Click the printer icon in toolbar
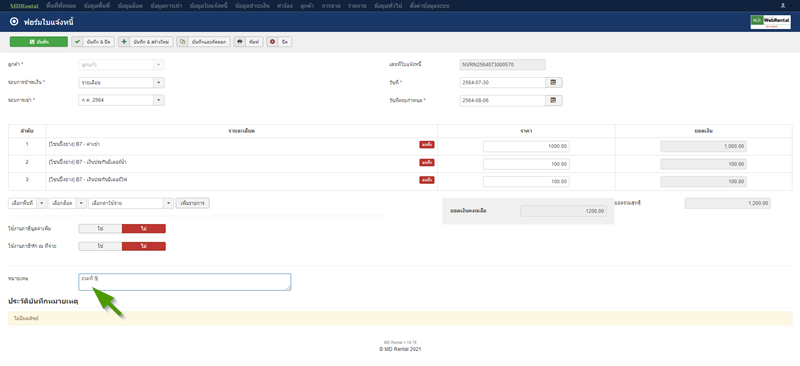 point(240,42)
